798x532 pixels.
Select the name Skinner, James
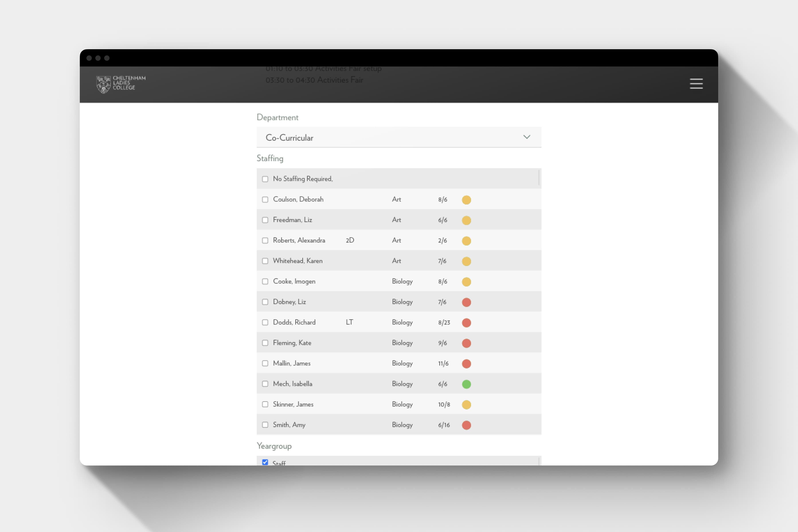(293, 404)
